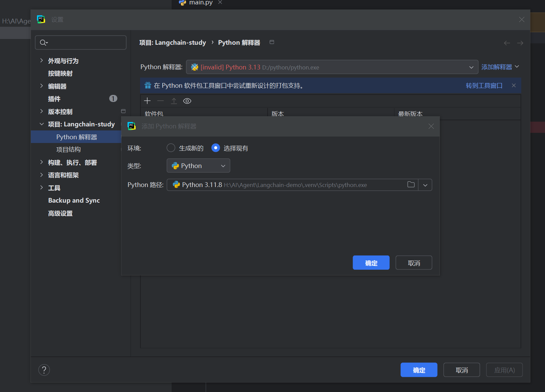545x392 pixels.
Task: Click the plugins update count badge
Action: (x=113, y=99)
